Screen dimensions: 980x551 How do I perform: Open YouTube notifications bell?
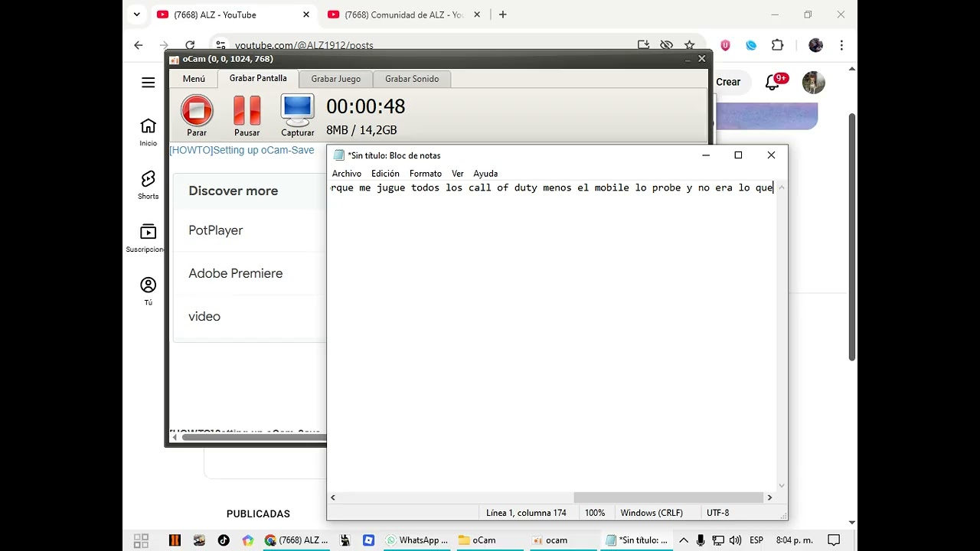773,83
